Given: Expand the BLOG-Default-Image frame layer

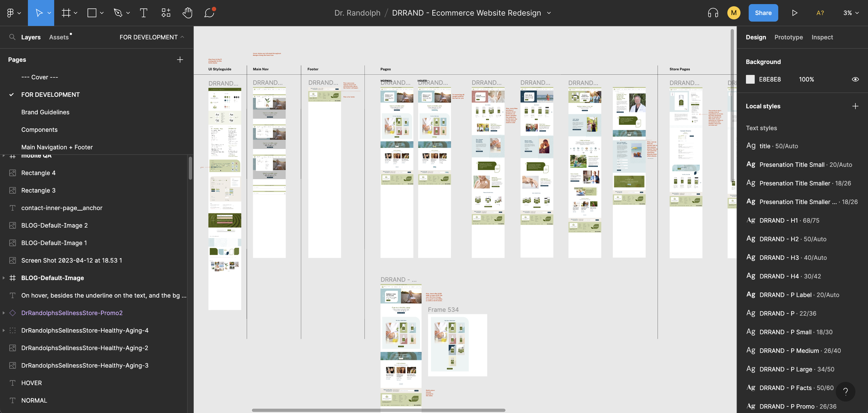Looking at the screenshot, I should (4, 278).
